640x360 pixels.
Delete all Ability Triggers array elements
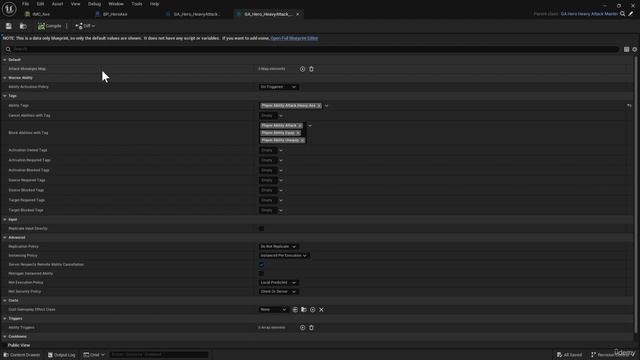(311, 328)
